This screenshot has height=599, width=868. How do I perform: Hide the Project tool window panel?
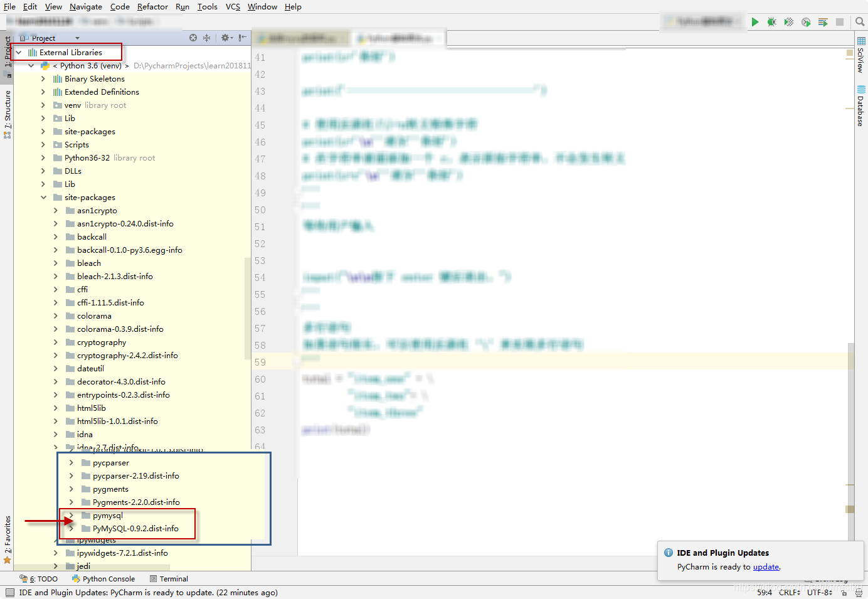pyautogui.click(x=243, y=38)
